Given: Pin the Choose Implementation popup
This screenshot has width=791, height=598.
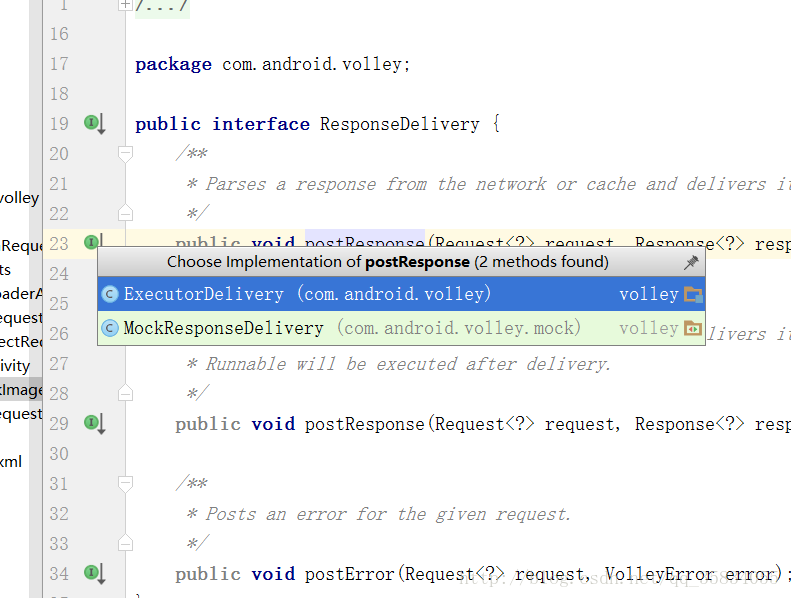Looking at the screenshot, I should click(x=691, y=262).
